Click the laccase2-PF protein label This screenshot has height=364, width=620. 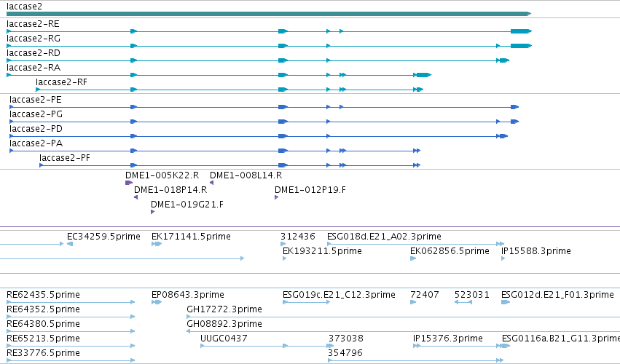pos(64,158)
